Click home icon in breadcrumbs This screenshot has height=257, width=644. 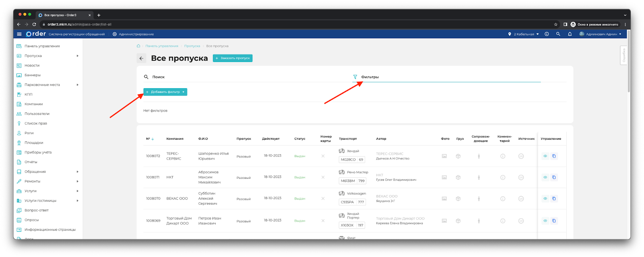pyautogui.click(x=138, y=46)
